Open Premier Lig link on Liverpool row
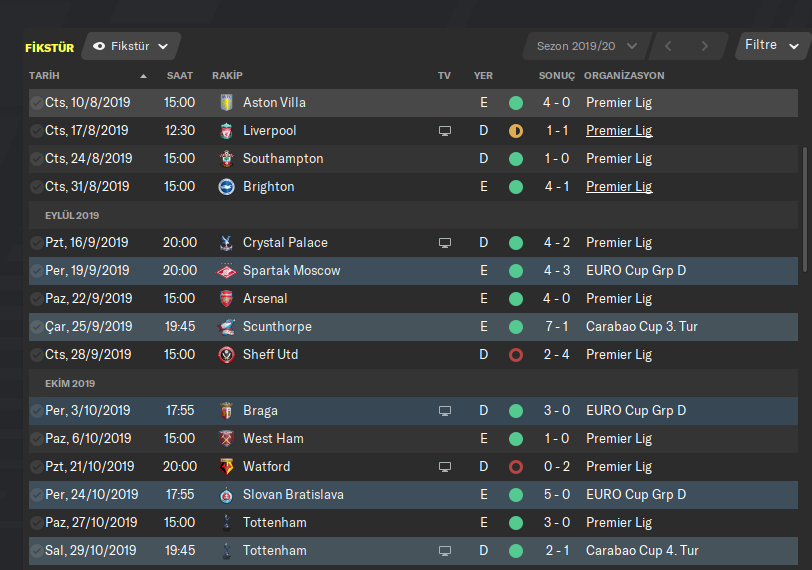The image size is (812, 570). 619,131
